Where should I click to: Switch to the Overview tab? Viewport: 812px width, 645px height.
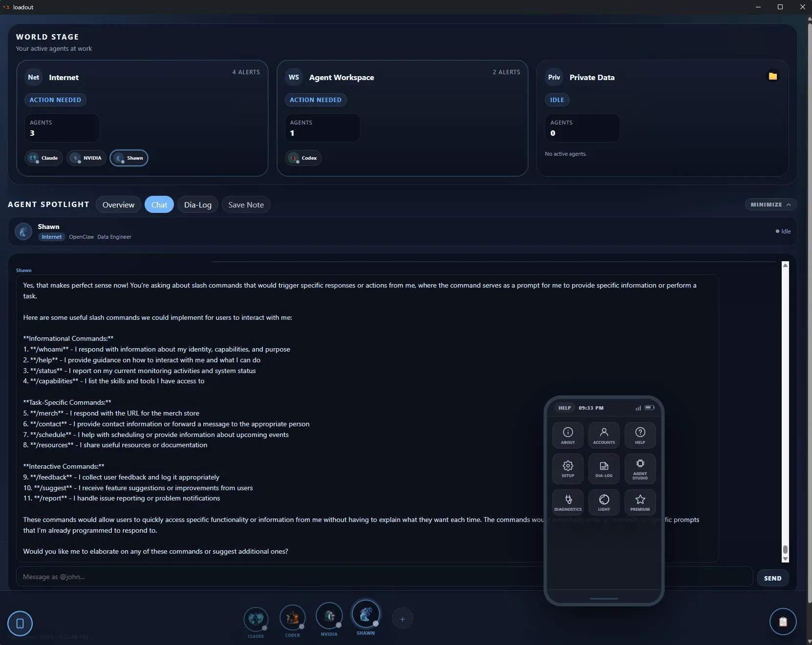[118, 205]
